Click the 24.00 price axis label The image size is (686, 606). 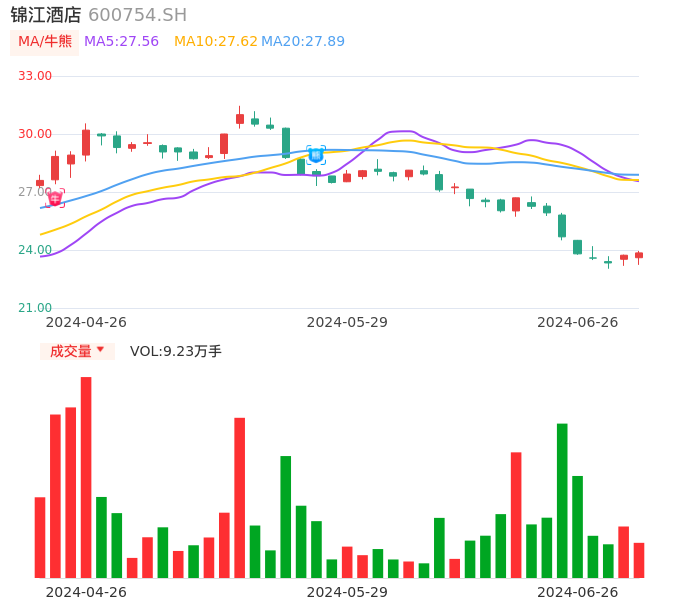pyautogui.click(x=36, y=250)
